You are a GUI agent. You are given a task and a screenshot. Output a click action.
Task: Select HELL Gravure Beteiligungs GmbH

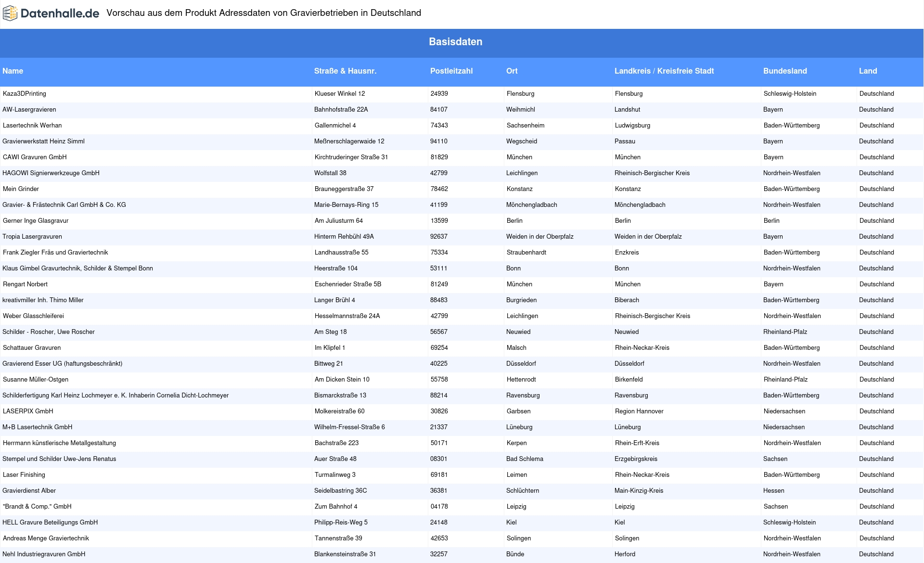pos(50,523)
